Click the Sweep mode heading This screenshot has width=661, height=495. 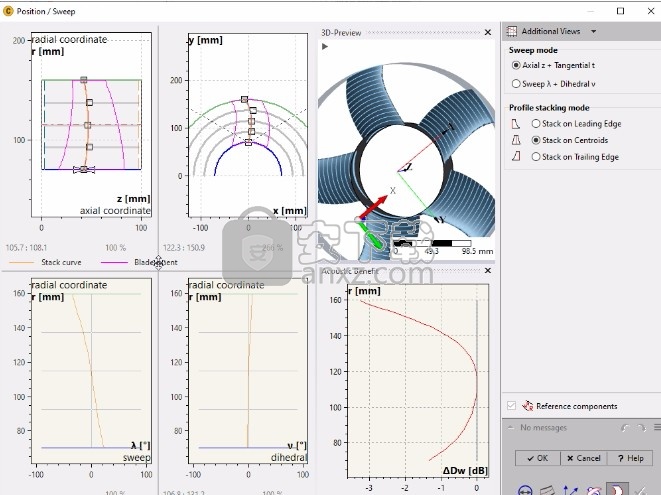pyautogui.click(x=533, y=50)
